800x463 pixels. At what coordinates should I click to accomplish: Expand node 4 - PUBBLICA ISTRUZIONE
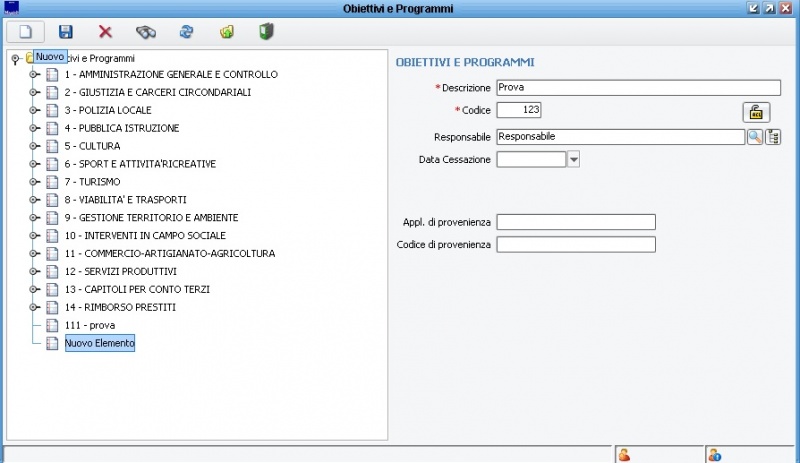point(34,128)
